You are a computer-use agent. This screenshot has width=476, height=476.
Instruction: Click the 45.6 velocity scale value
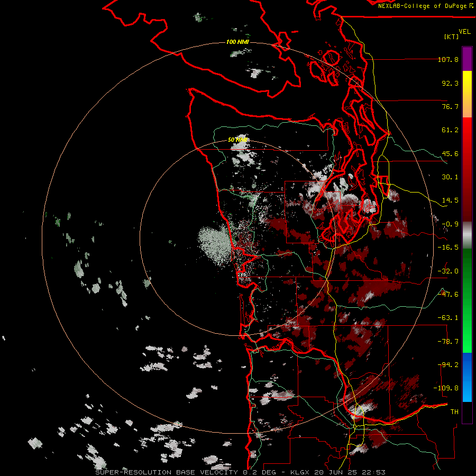click(x=450, y=153)
